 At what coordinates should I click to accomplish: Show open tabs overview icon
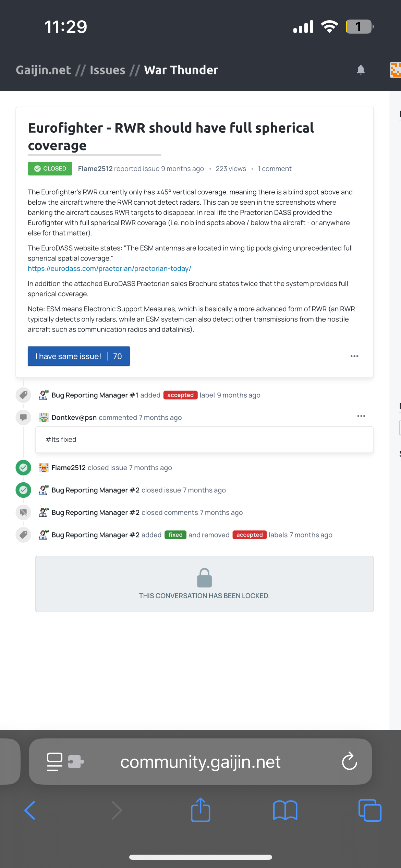pyautogui.click(x=370, y=810)
